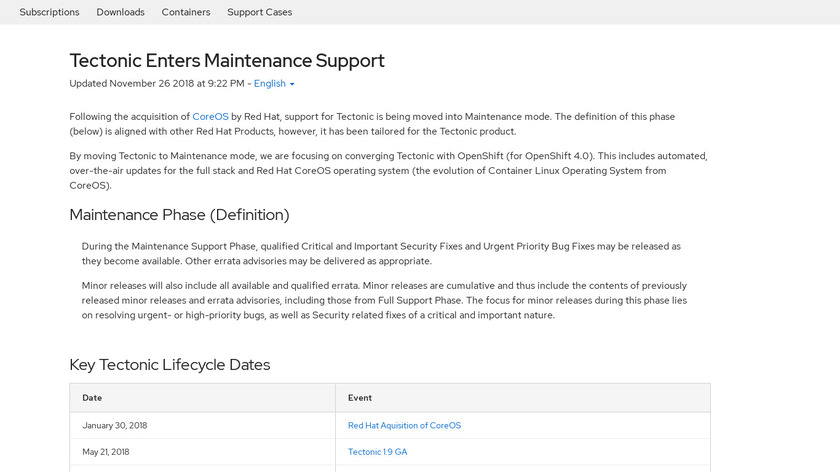This screenshot has height=472, width=840.
Task: Click the Tectonic Enters Maintenance Support title
Action: [227, 60]
